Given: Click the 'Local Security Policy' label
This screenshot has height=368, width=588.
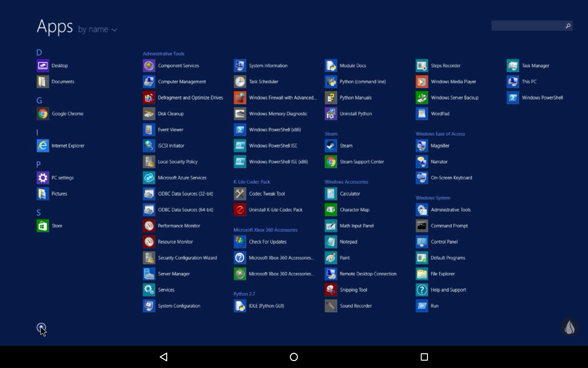Looking at the screenshot, I should click(178, 162).
